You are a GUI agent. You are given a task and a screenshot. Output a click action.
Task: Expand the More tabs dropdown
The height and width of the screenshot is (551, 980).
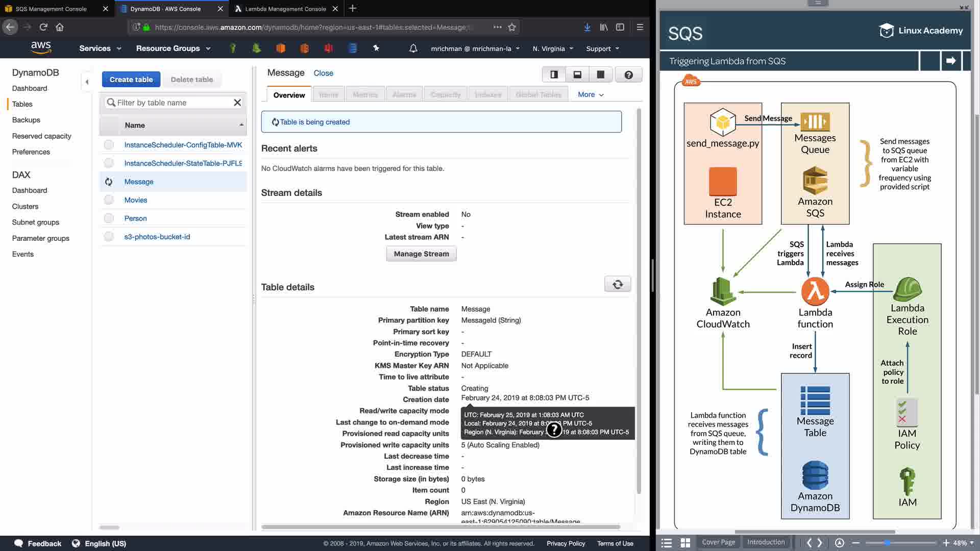pyautogui.click(x=591, y=95)
